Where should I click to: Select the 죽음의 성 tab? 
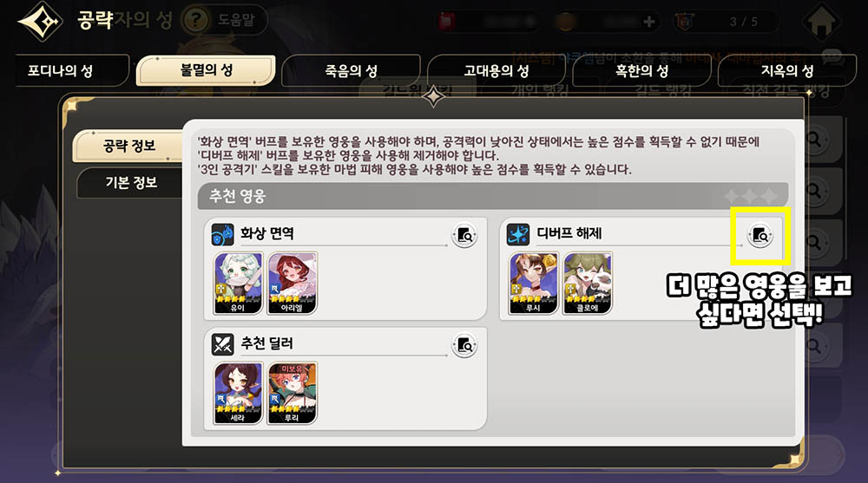click(351, 71)
